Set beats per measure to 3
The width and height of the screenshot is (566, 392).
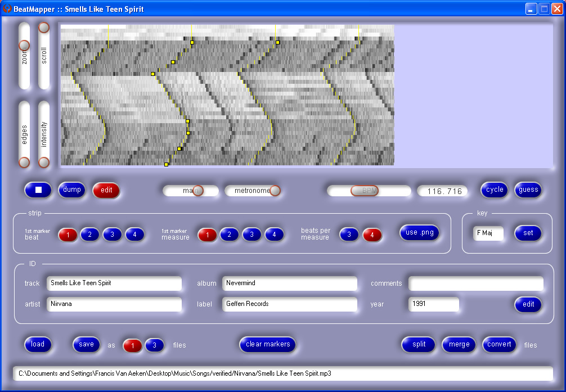tap(349, 235)
